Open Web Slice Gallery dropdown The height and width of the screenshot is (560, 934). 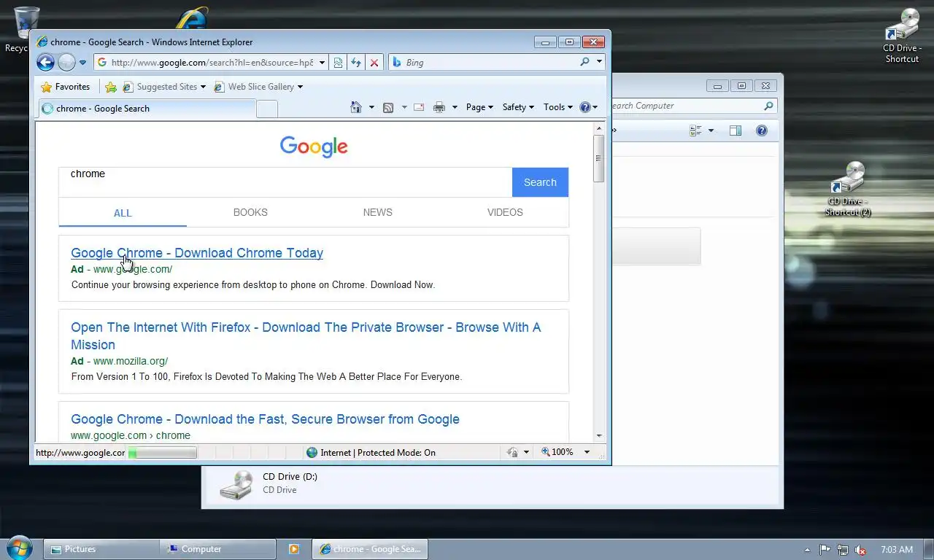(x=258, y=87)
